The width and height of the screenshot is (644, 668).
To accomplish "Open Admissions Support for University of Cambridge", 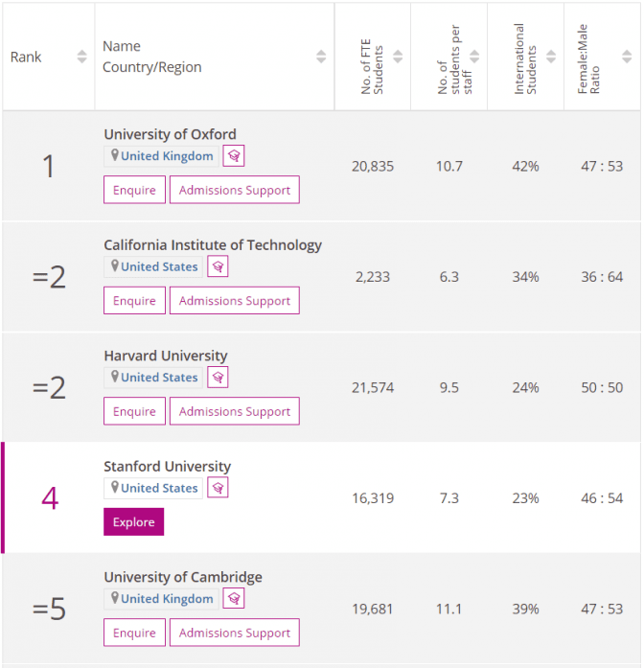I will coord(235,633).
